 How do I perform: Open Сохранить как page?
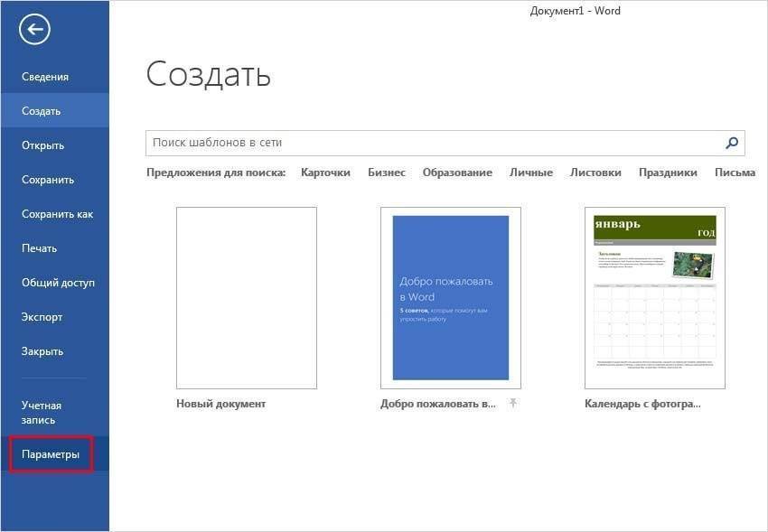[57, 214]
